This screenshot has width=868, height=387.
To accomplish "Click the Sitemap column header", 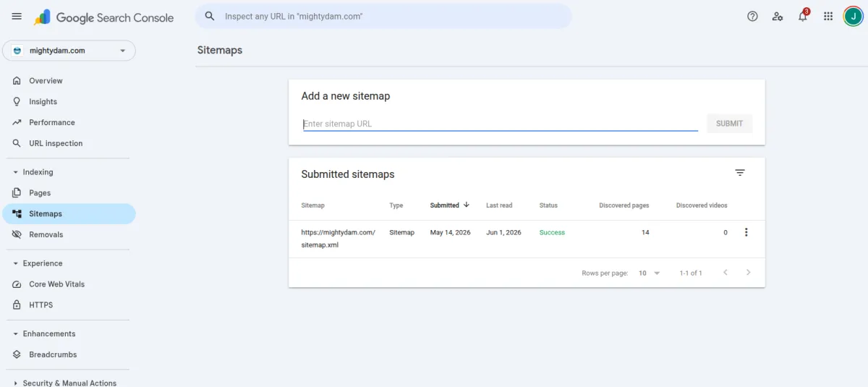I will click(x=313, y=205).
